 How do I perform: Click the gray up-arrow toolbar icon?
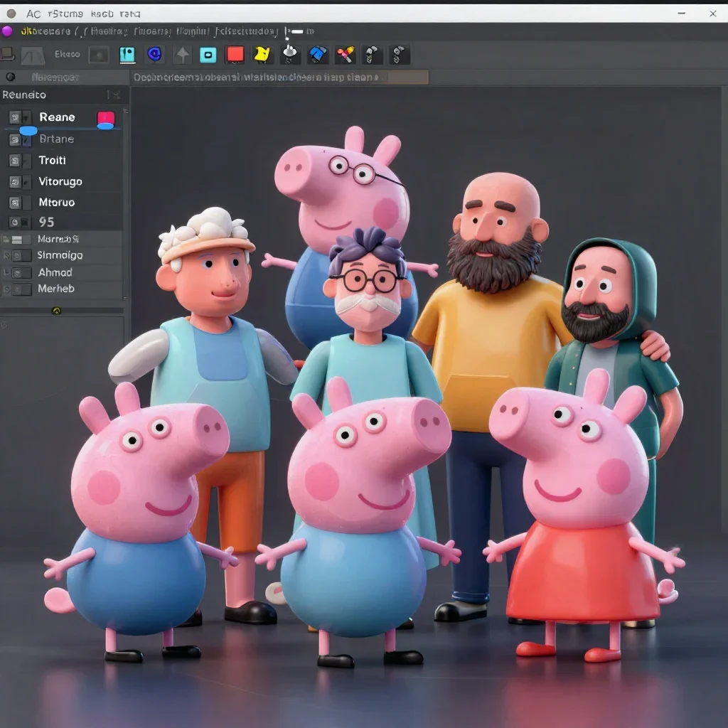182,55
